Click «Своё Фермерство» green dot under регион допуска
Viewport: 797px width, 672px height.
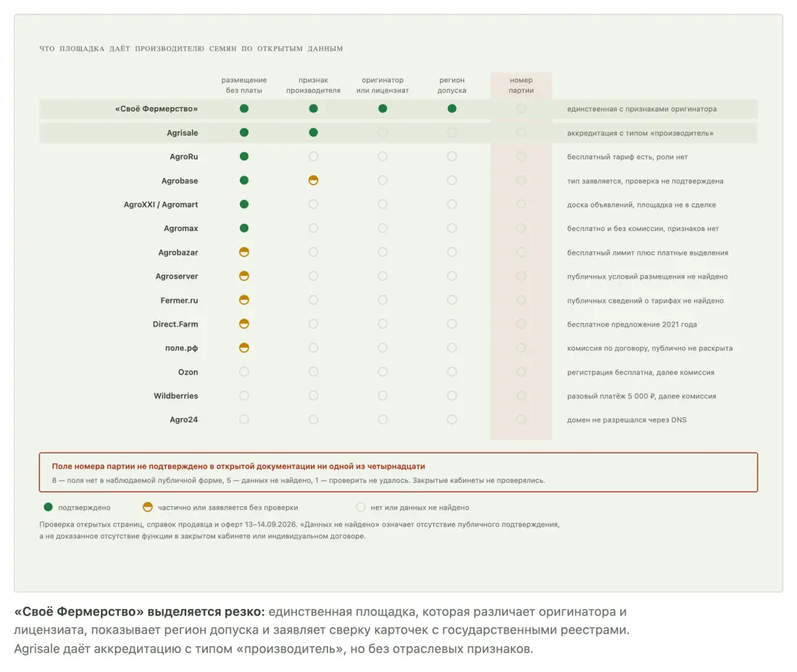click(x=452, y=109)
